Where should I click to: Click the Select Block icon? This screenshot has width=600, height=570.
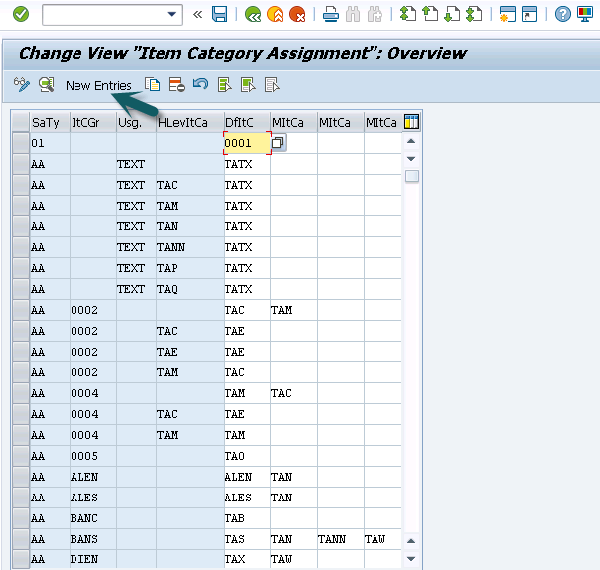[x=248, y=85]
